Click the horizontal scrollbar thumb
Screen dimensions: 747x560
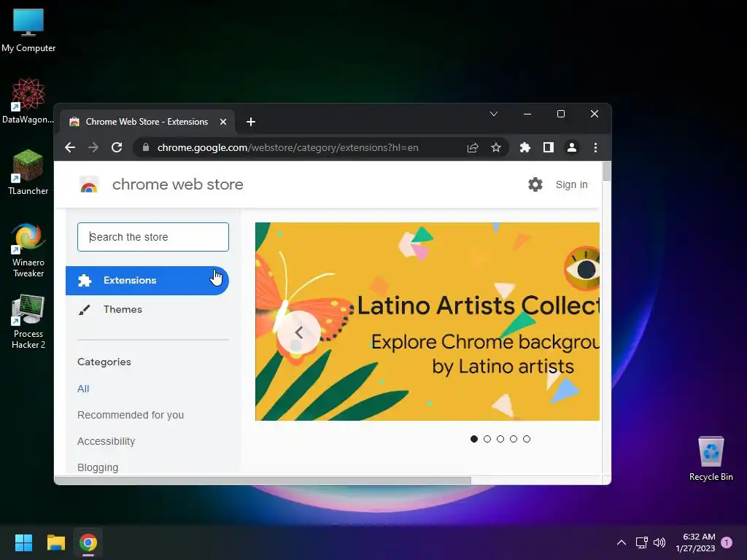point(263,480)
